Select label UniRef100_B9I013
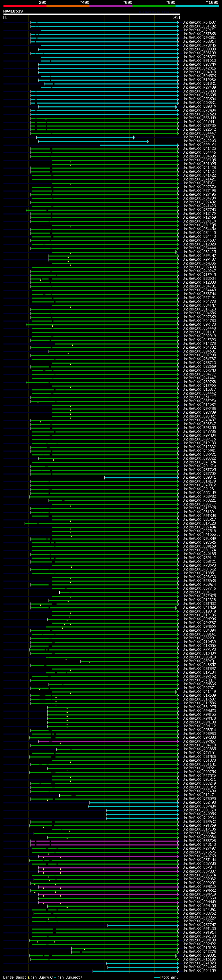The image size is (222, 980). (x=199, y=60)
